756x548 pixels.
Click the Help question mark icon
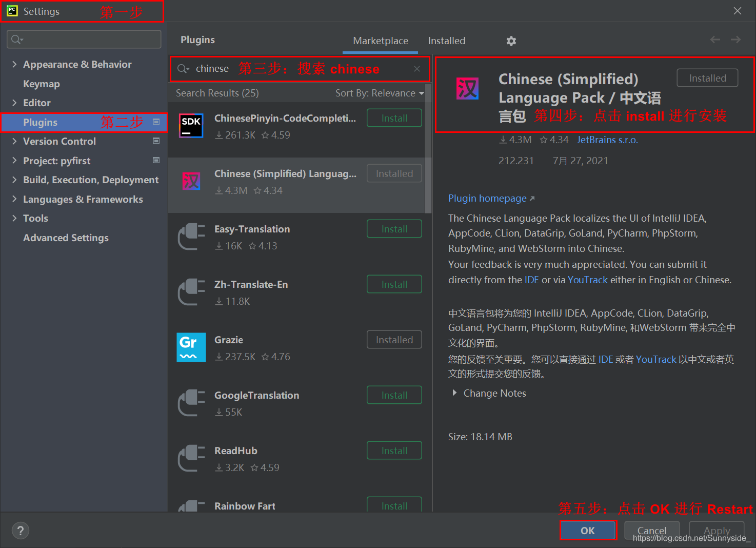click(21, 530)
